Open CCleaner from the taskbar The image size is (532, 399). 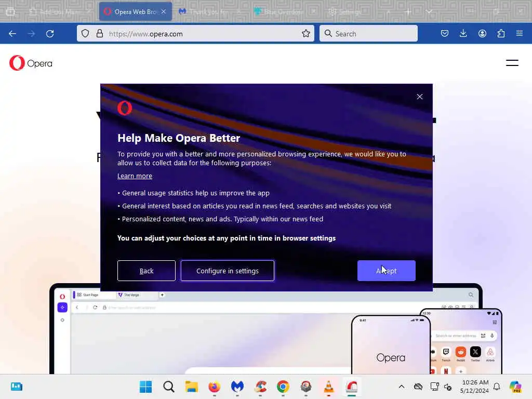click(x=260, y=387)
